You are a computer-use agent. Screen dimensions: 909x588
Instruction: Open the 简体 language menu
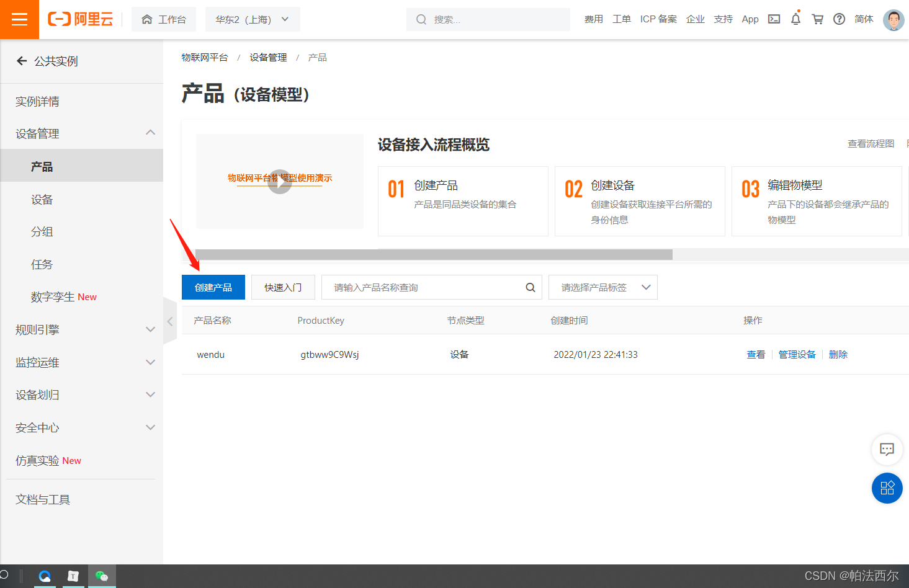(x=864, y=19)
